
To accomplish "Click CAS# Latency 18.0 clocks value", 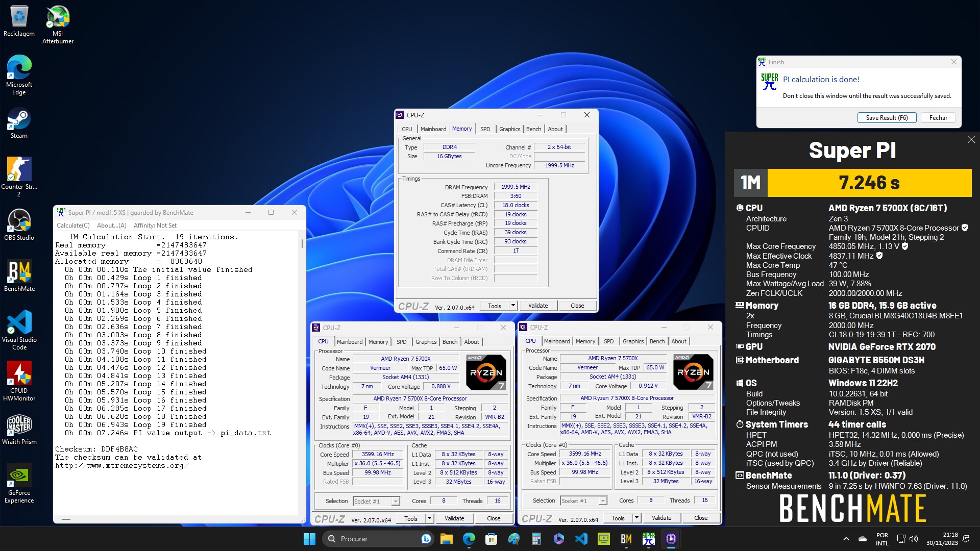I will 516,205.
